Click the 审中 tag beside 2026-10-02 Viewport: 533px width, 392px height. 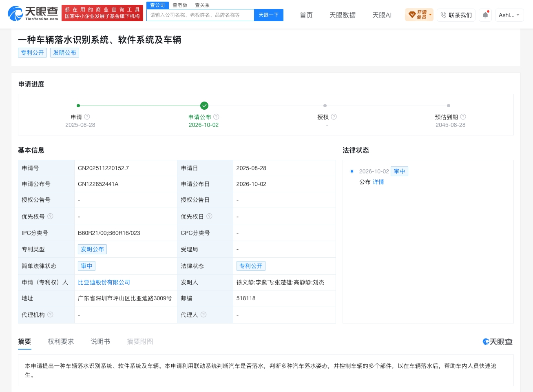[x=399, y=171]
